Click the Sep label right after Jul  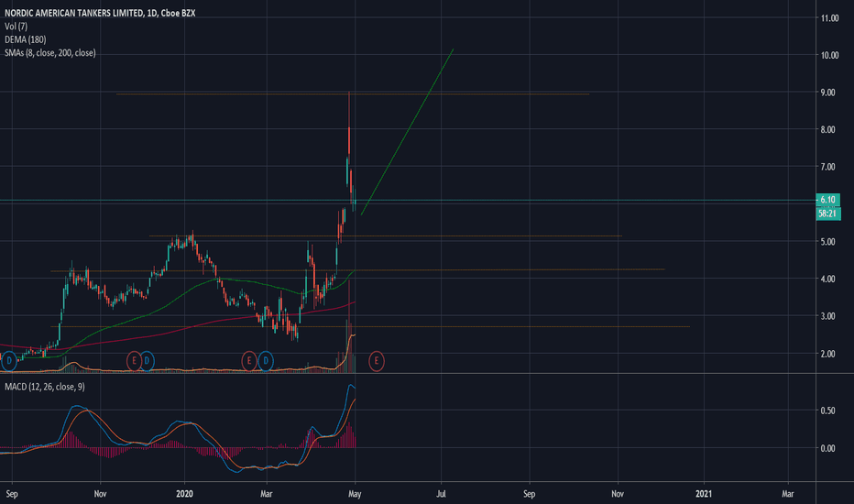coord(530,494)
